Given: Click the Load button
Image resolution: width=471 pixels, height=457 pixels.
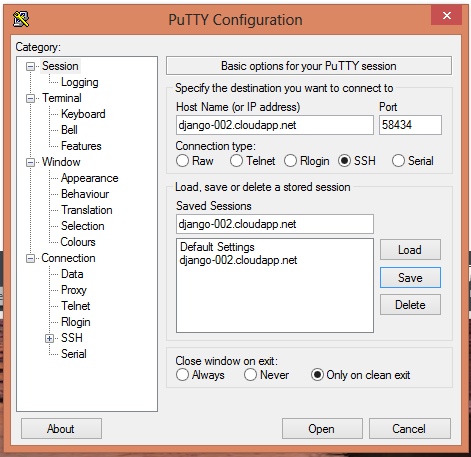Looking at the screenshot, I should tap(410, 250).
